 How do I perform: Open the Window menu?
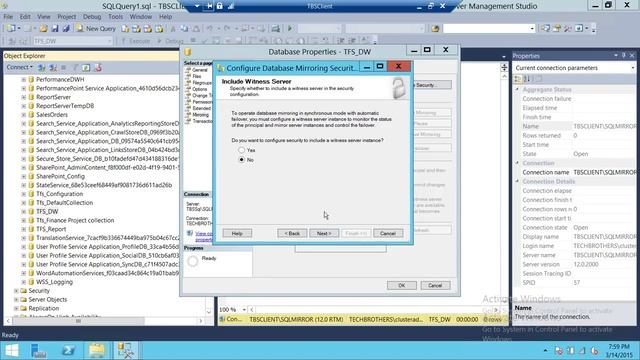(141, 17)
